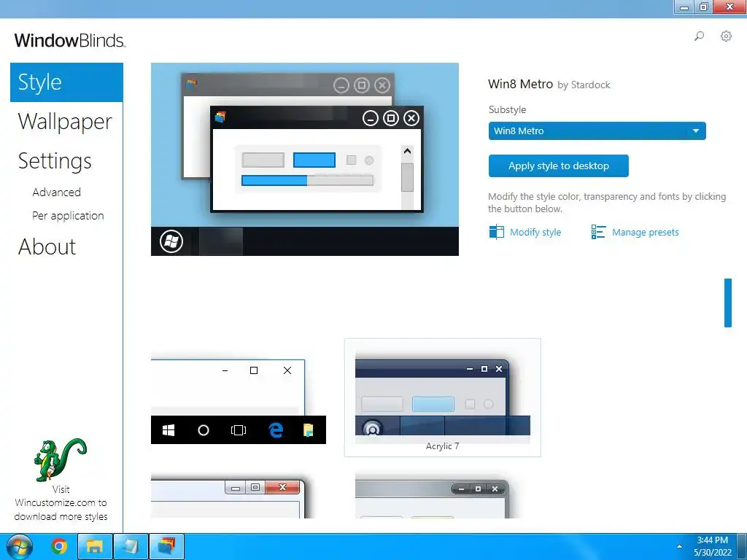Screen dimensions: 747x560
Task: Switch to the WindowBlinds taskbar button
Action: [x=167, y=546]
